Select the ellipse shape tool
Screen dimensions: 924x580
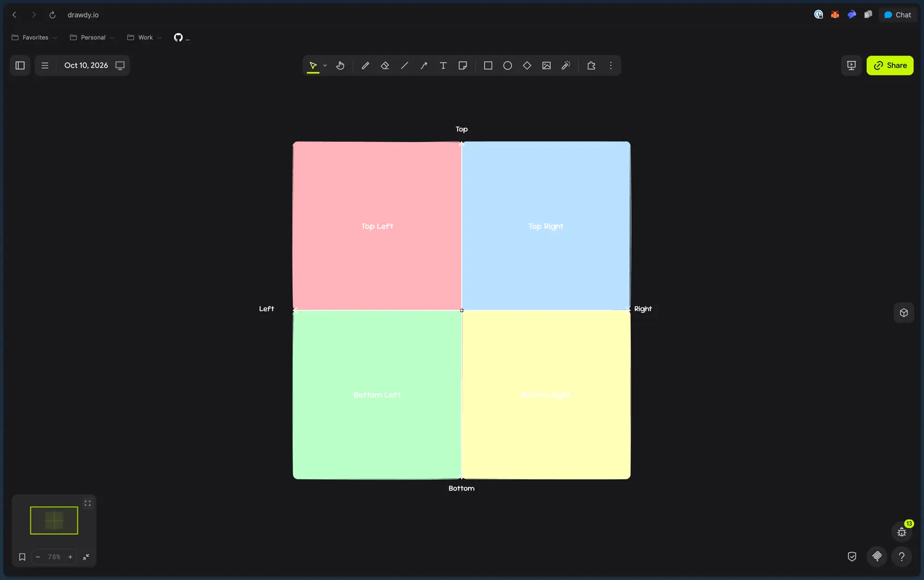[x=508, y=66]
